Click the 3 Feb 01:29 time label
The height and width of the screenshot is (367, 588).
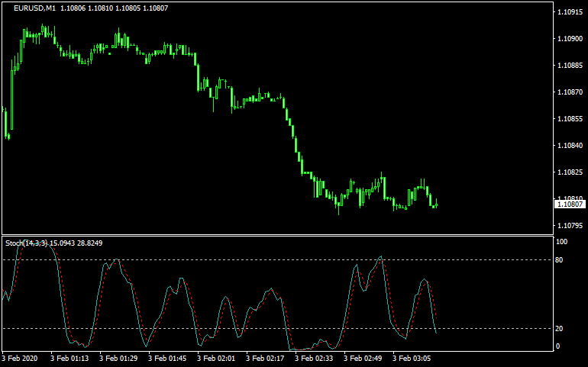(x=118, y=359)
